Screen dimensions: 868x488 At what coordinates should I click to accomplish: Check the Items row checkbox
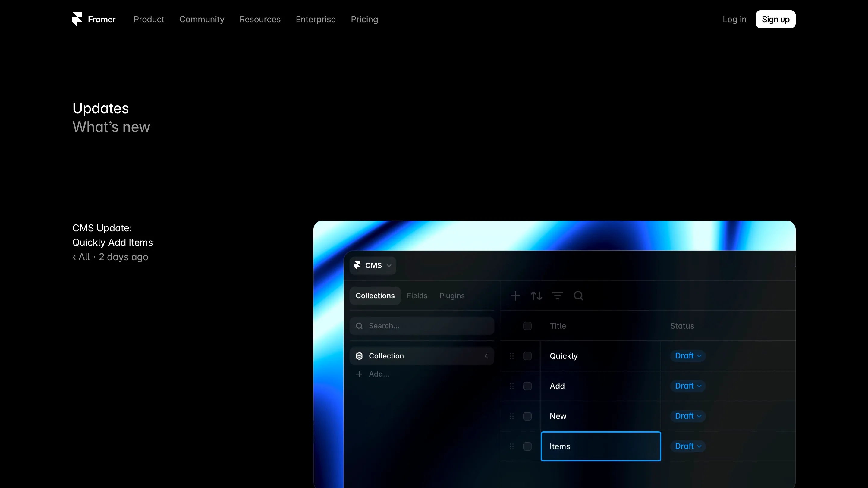pos(527,446)
